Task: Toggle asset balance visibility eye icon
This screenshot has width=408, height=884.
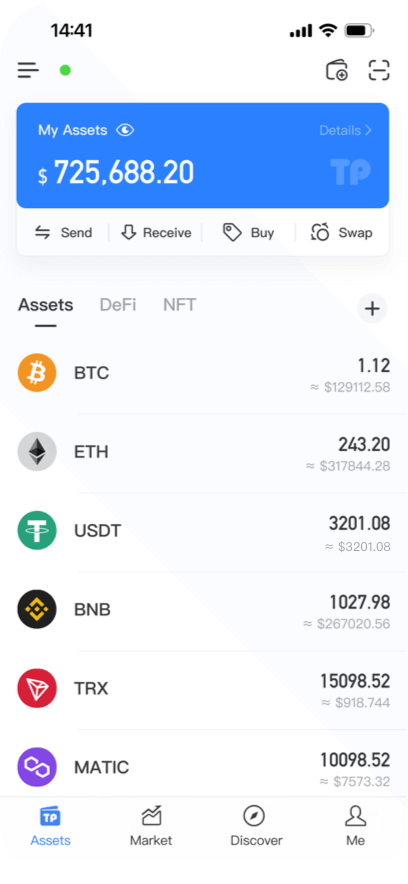Action: click(125, 130)
